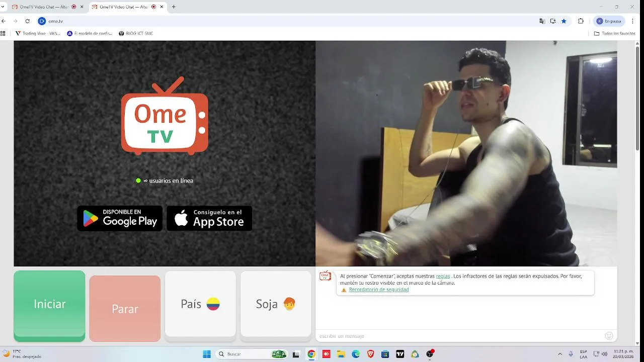Close the second OmeTV tab
Viewport: 644px width, 362px height.
[162, 7]
